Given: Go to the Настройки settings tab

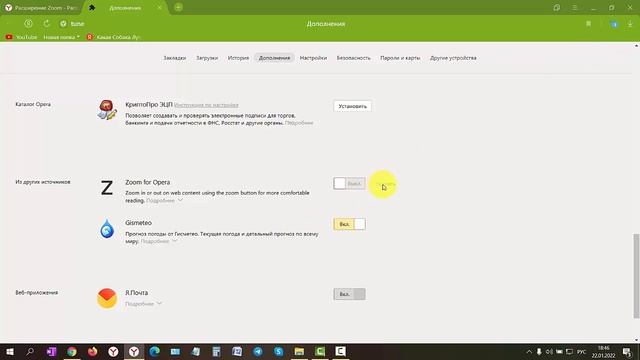Looking at the screenshot, I should click(x=313, y=58).
